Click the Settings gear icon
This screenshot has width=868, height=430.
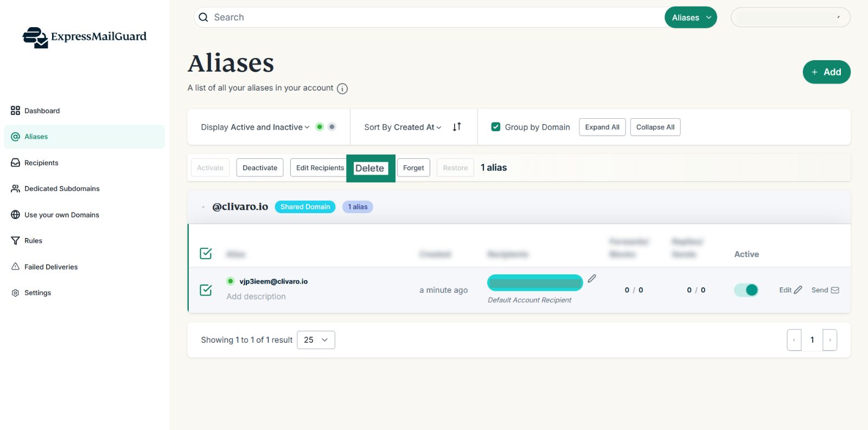(x=15, y=293)
